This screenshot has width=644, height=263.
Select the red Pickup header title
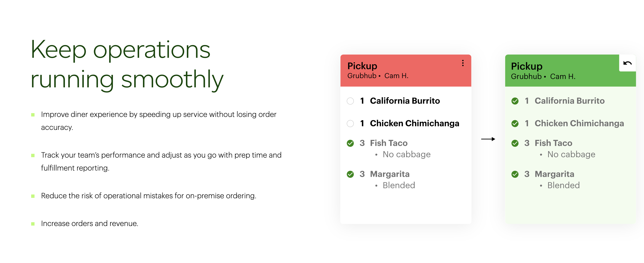pos(362,66)
